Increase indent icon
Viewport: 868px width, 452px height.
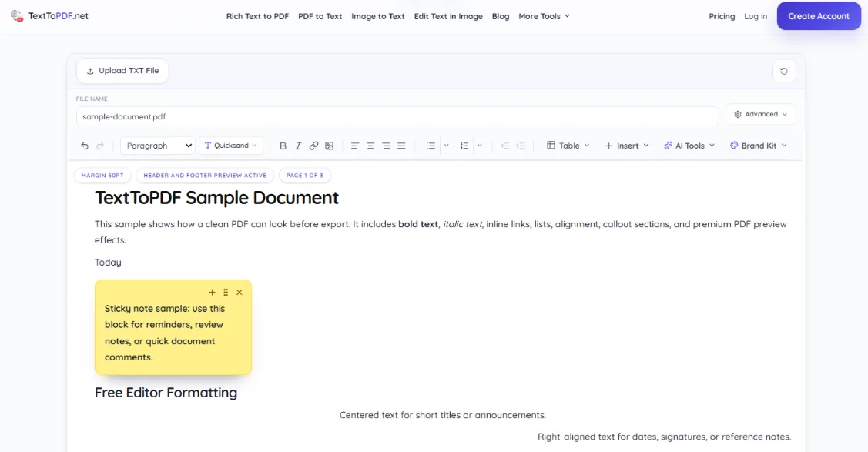[521, 146]
